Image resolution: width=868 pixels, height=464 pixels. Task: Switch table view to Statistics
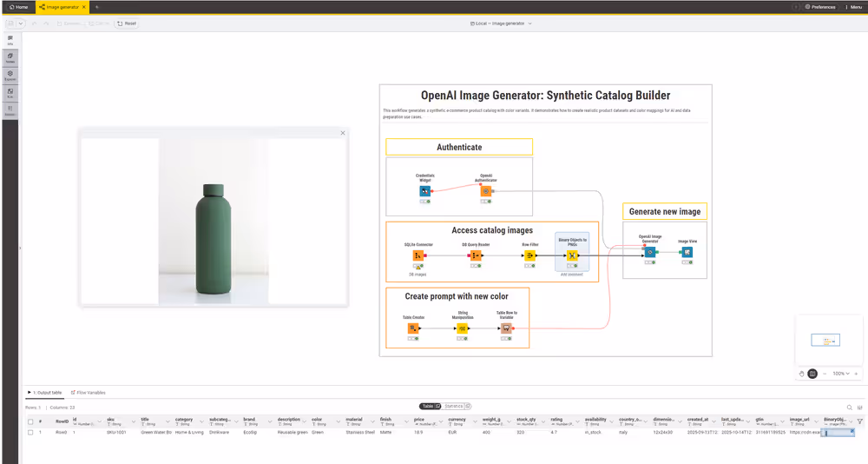point(457,406)
